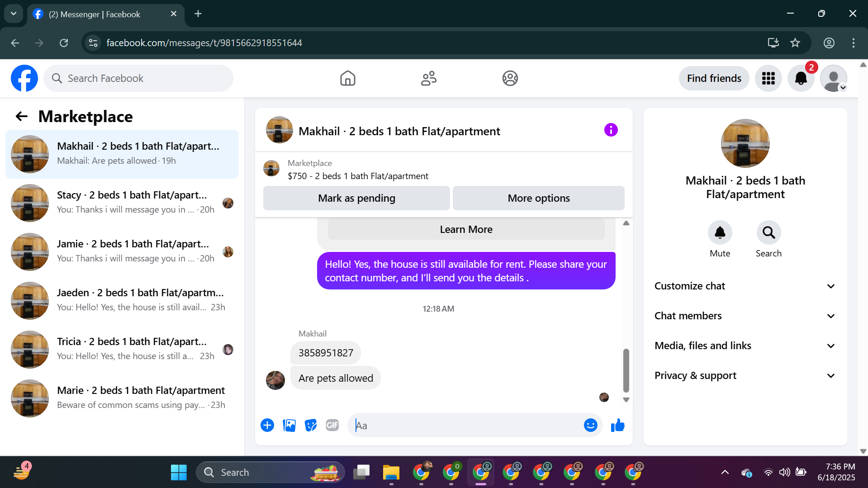Click the Search Facebook field
Image resolution: width=868 pixels, height=488 pixels.
pyautogui.click(x=138, y=78)
